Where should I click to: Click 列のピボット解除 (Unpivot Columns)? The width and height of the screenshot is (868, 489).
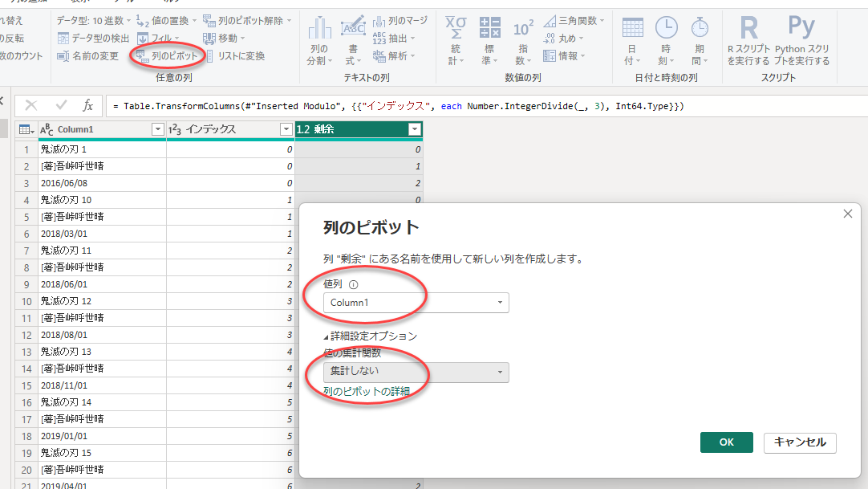click(247, 21)
